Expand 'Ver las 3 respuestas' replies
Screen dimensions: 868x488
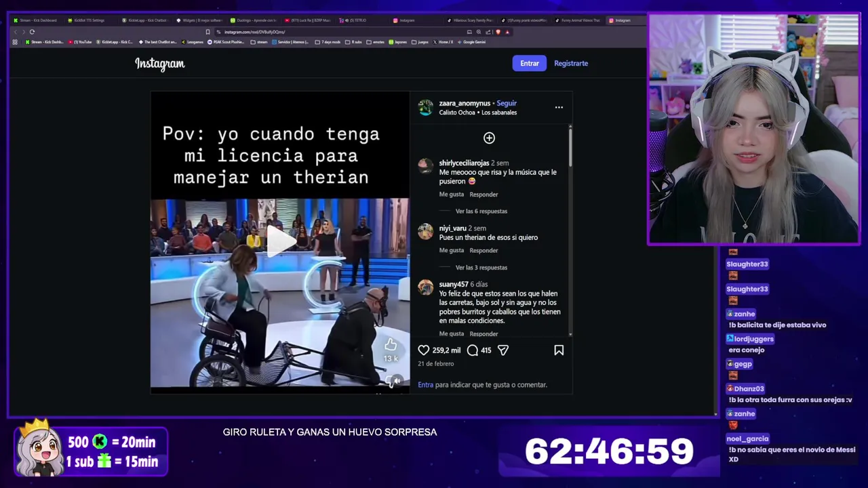point(481,267)
